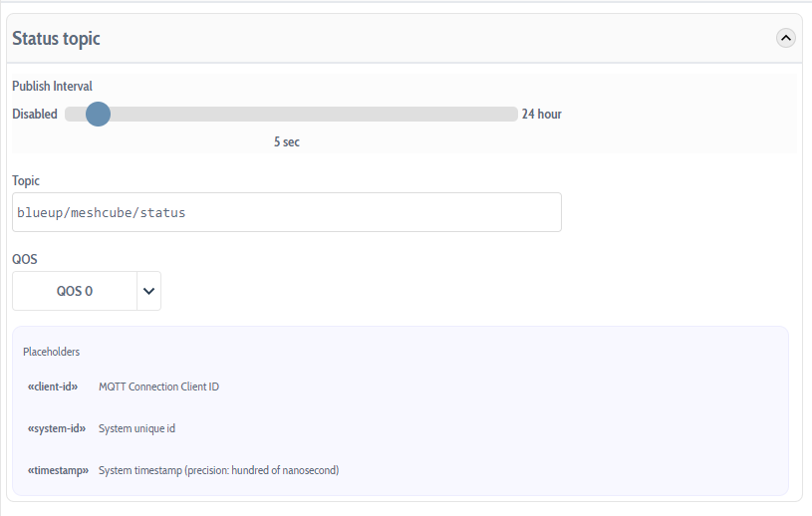Click the MQTT Connection Client ID description
Screen dimensions: 812x516
coord(158,387)
